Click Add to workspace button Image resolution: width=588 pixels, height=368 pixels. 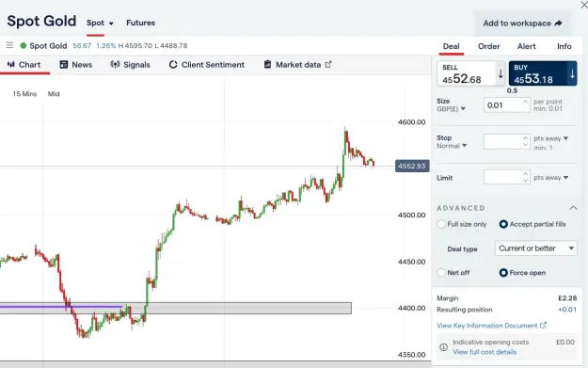[x=522, y=24]
